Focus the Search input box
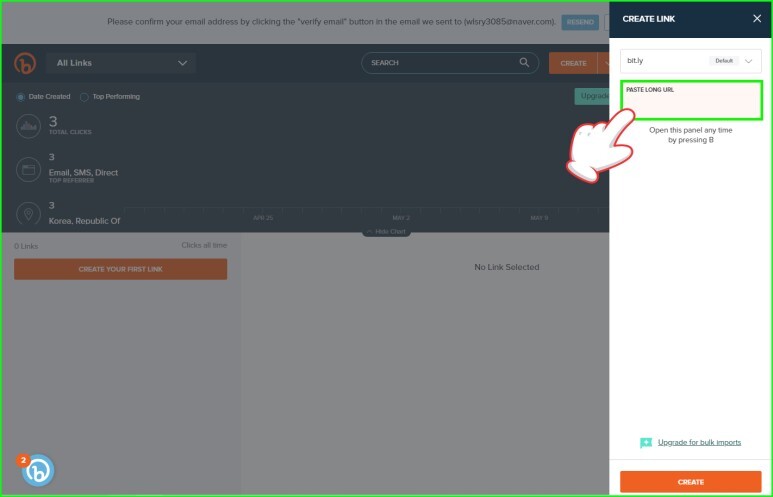Viewport: 773px width, 497px height. [x=450, y=63]
